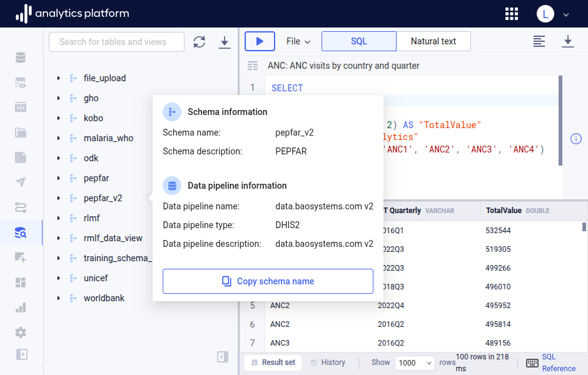Expand the file_upload schema
This screenshot has width=588, height=375.
[x=59, y=78]
